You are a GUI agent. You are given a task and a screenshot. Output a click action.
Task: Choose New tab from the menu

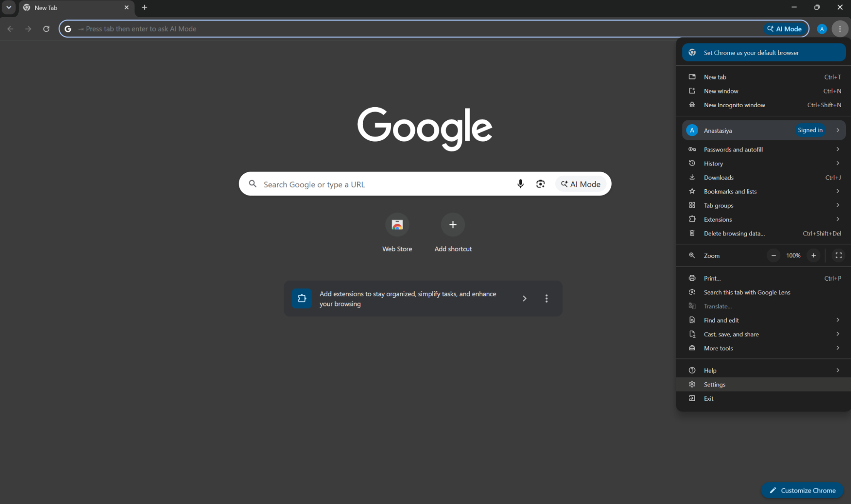coord(764,77)
